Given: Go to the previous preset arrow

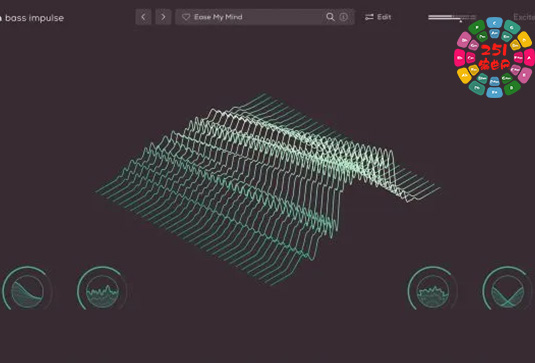Looking at the screenshot, I should (143, 17).
